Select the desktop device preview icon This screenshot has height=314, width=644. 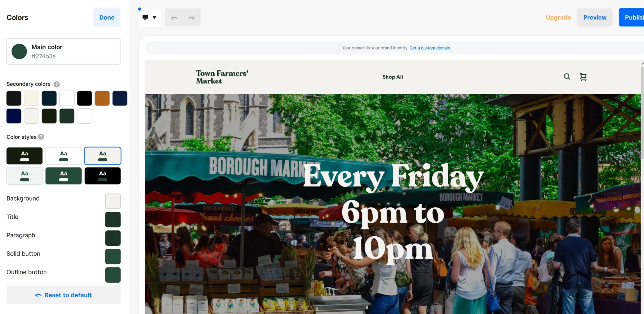(x=145, y=17)
